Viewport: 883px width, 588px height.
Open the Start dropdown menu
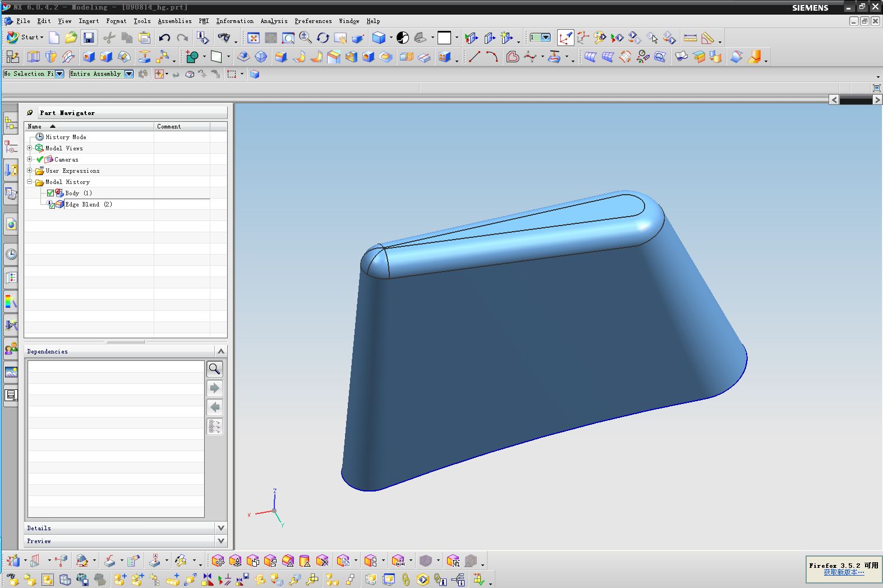(x=25, y=38)
